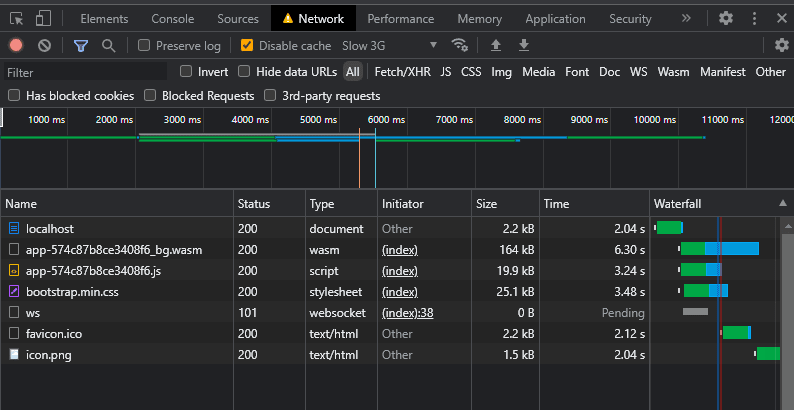Click the export HAR download icon

pyautogui.click(x=523, y=45)
